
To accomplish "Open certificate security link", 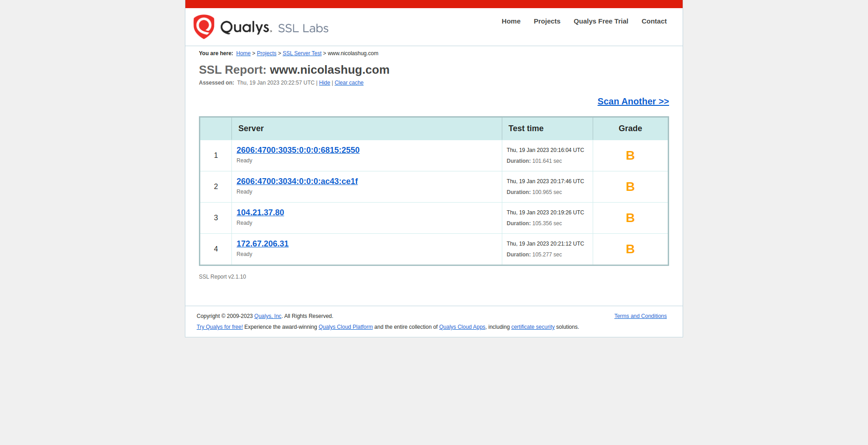I will pos(533,327).
